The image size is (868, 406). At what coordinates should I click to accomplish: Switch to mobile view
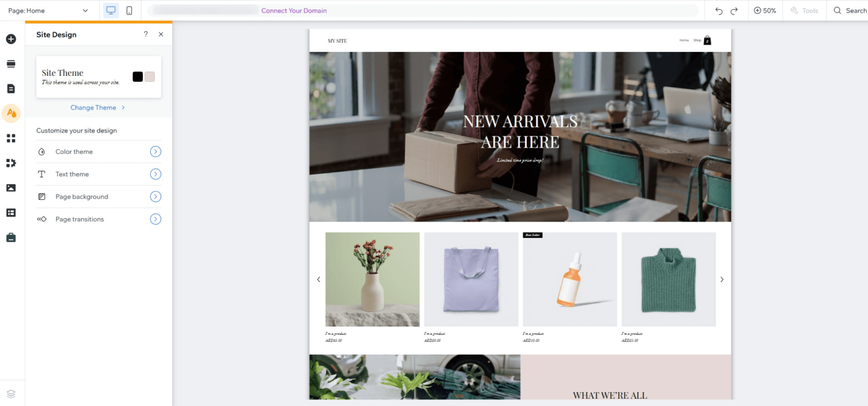tap(129, 10)
